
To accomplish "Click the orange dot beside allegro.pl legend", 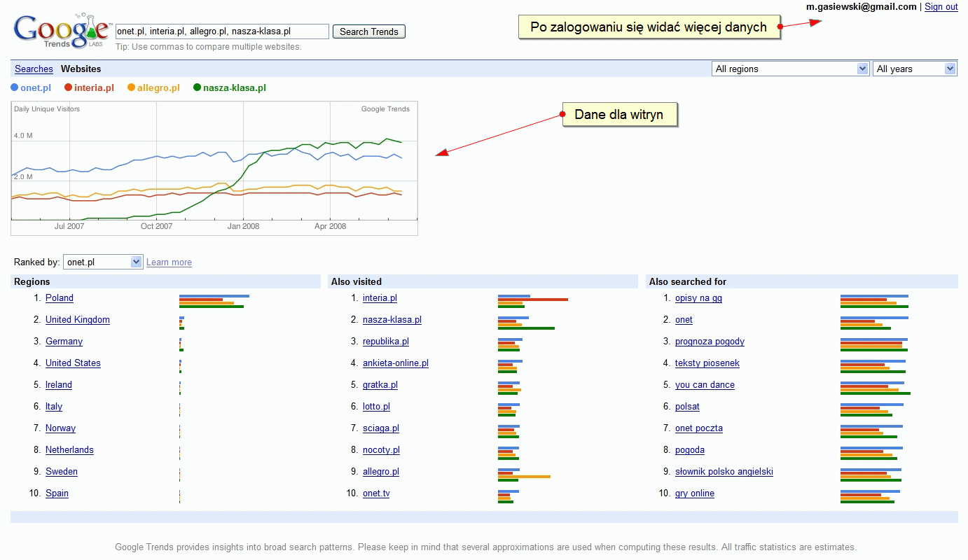I will 132,87.
